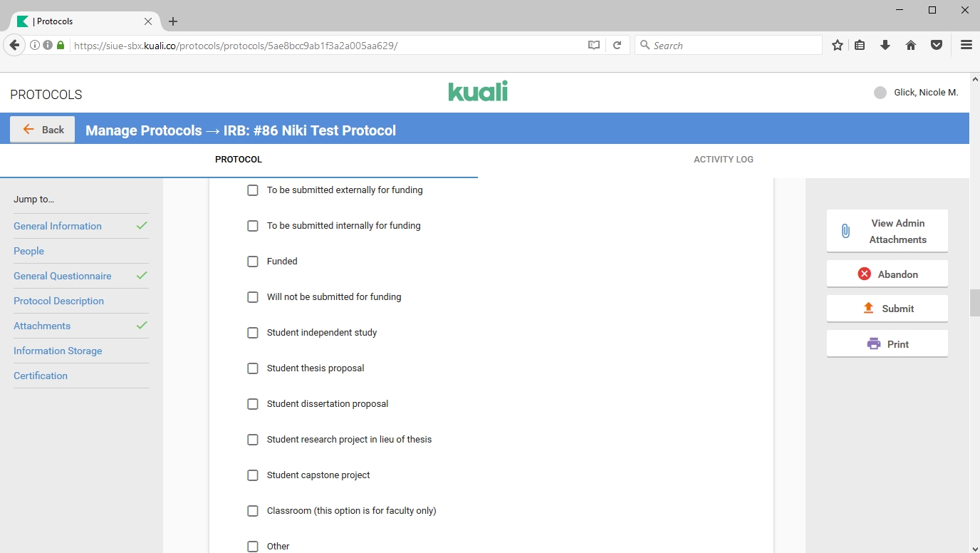
Task: Bookmark this page with star icon
Action: point(838,45)
